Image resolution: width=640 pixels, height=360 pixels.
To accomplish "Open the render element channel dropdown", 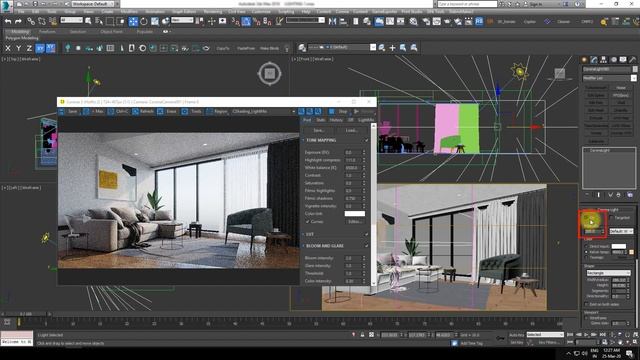I will point(263,111).
